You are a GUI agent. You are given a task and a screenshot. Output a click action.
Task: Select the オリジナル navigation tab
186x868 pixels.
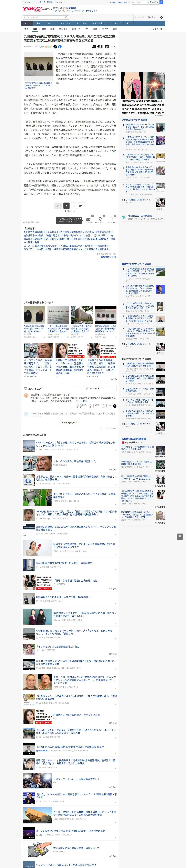coord(81,24)
